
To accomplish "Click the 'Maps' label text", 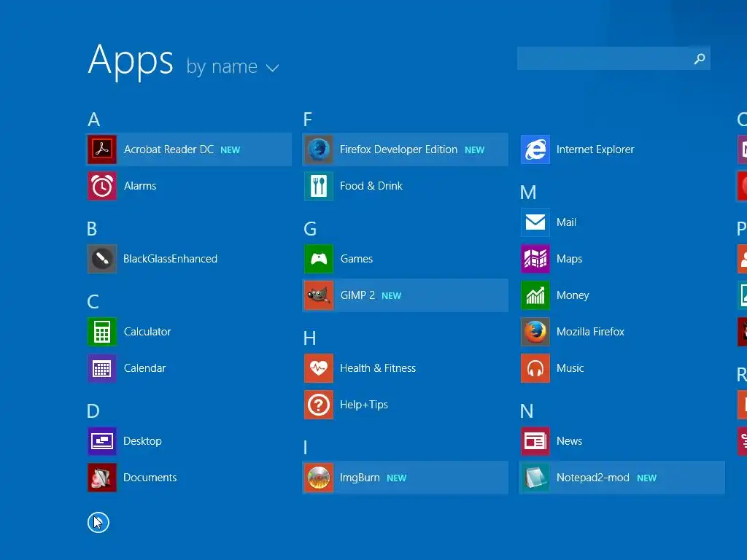I will pyautogui.click(x=569, y=259).
